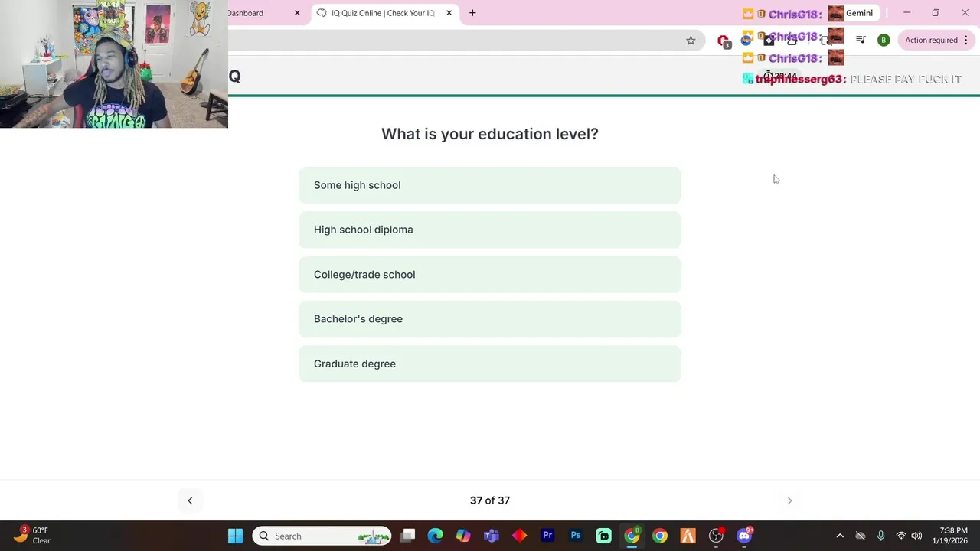980x551 pixels.
Task: Open the weather widget showing 60°F Clear
Action: point(32,536)
